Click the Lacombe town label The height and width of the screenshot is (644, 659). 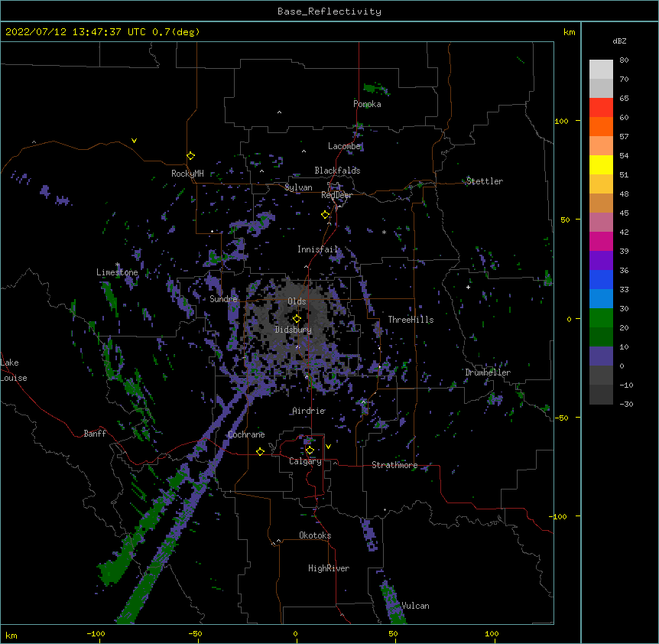[x=345, y=146]
